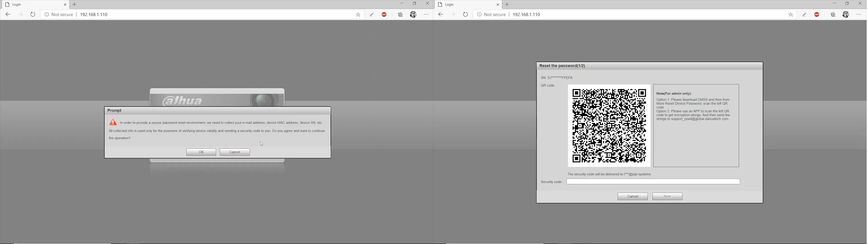The width and height of the screenshot is (868, 244).
Task: Select the Login tab in left browser
Action: pyautogui.click(x=35, y=5)
